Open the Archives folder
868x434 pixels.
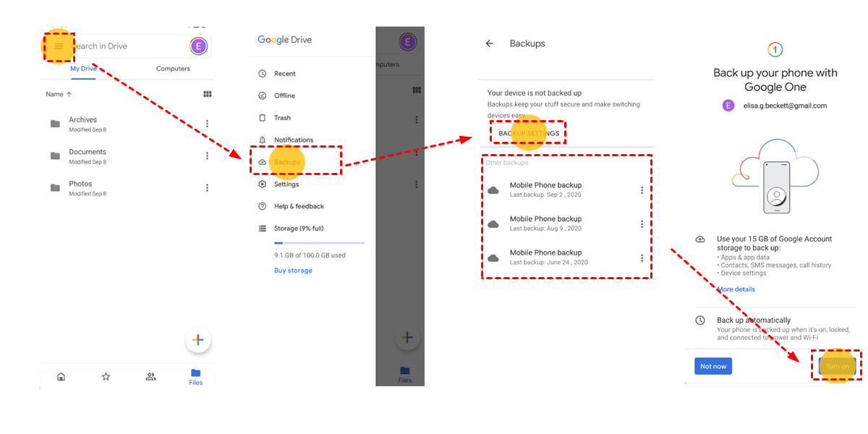point(87,124)
